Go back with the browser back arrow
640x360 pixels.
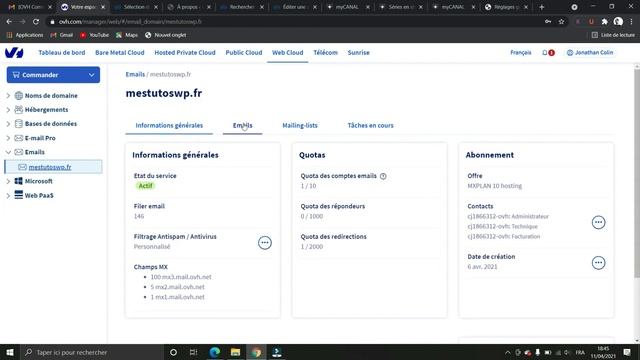coord(9,22)
